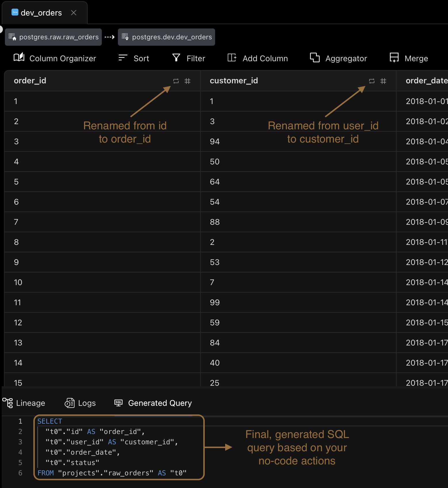The width and height of the screenshot is (448, 488).
Task: Select the order_id column header
Action: [102, 81]
